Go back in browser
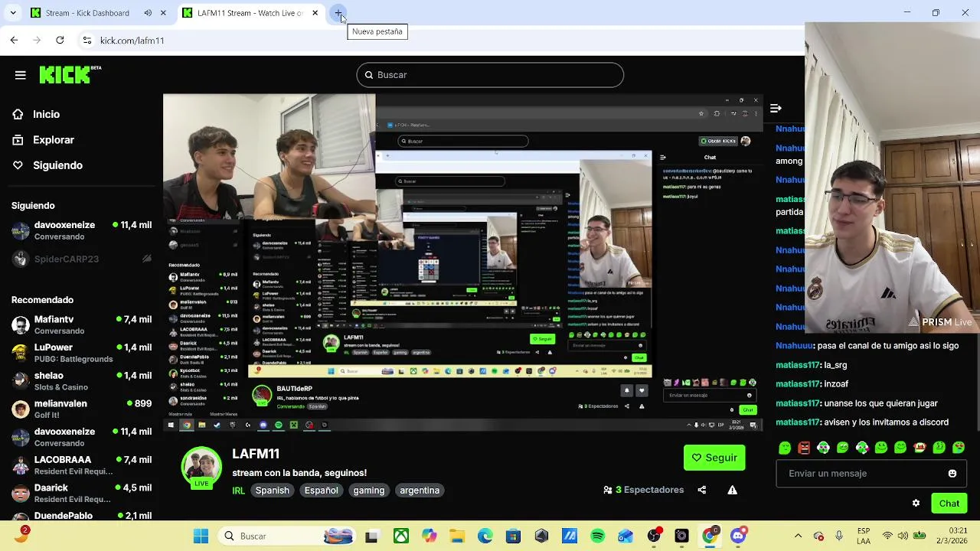The width and height of the screenshot is (980, 551). [14, 40]
